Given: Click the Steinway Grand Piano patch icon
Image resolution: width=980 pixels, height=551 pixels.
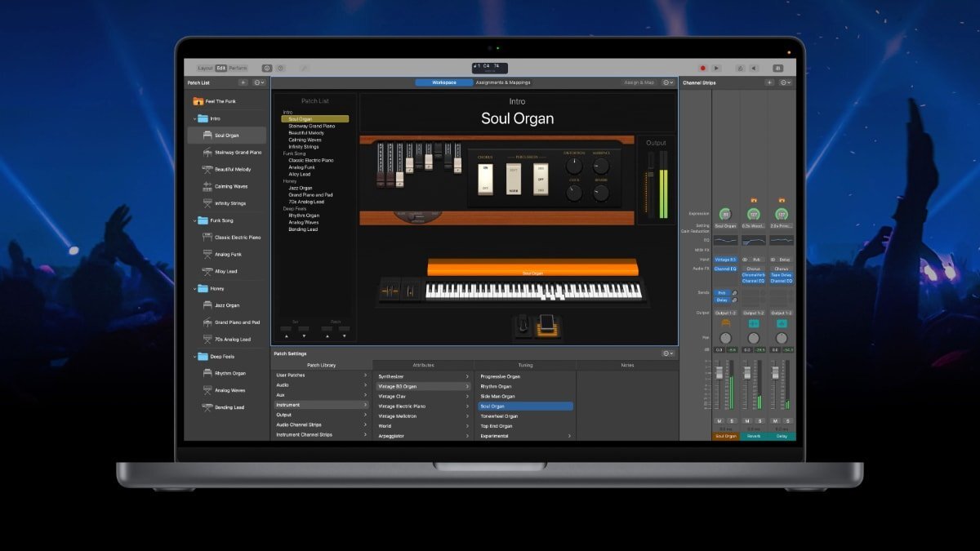Looking at the screenshot, I should click(207, 153).
